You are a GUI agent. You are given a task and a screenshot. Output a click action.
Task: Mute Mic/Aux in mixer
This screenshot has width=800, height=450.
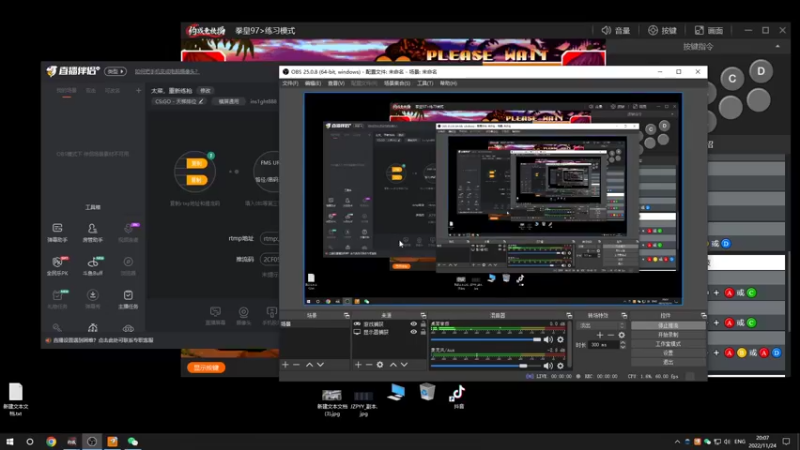548,365
